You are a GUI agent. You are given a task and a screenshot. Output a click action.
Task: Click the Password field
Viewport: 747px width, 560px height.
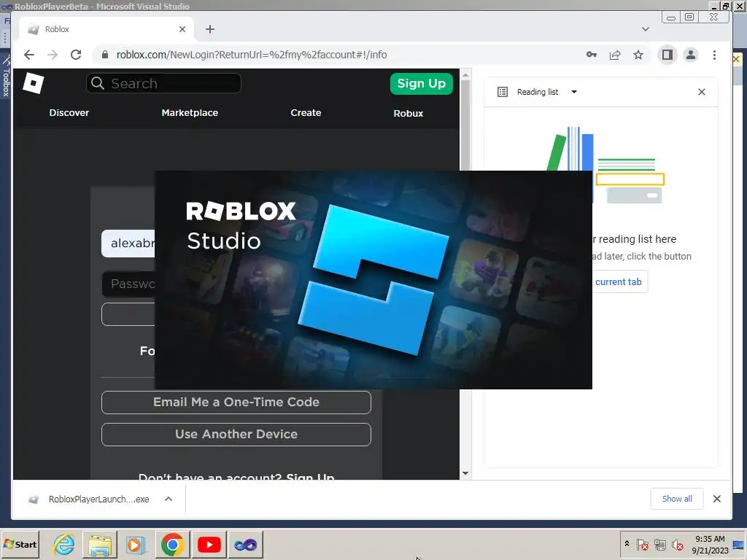[x=128, y=284]
